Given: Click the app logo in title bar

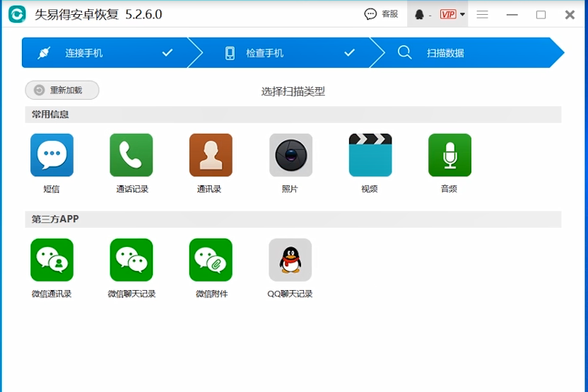Looking at the screenshot, I should click(17, 15).
